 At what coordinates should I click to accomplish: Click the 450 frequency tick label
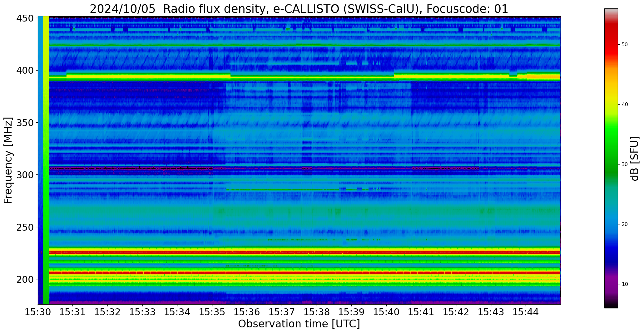25,18
